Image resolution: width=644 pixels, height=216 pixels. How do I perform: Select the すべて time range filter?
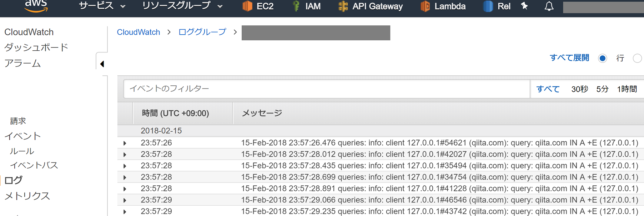tap(548, 89)
